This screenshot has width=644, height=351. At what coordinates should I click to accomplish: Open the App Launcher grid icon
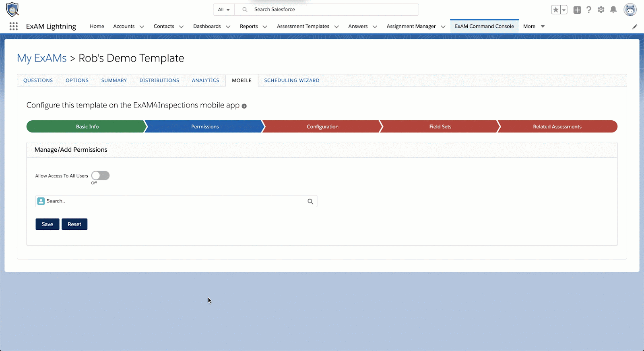point(13,26)
